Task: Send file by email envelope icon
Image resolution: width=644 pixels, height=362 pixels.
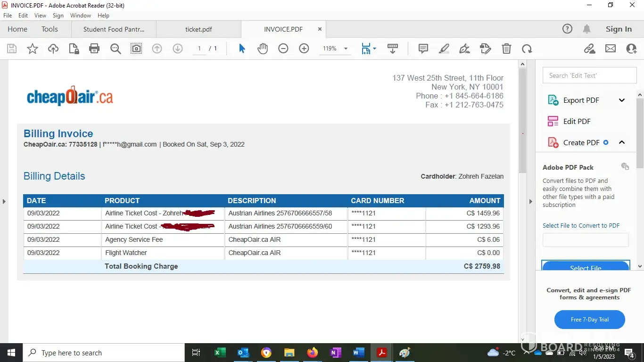Action: tap(611, 49)
